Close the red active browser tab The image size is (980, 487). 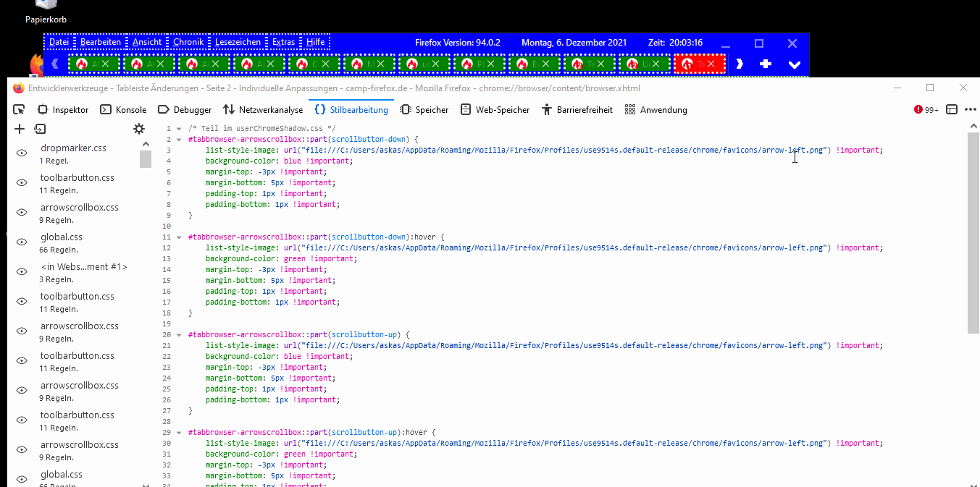coord(711,64)
